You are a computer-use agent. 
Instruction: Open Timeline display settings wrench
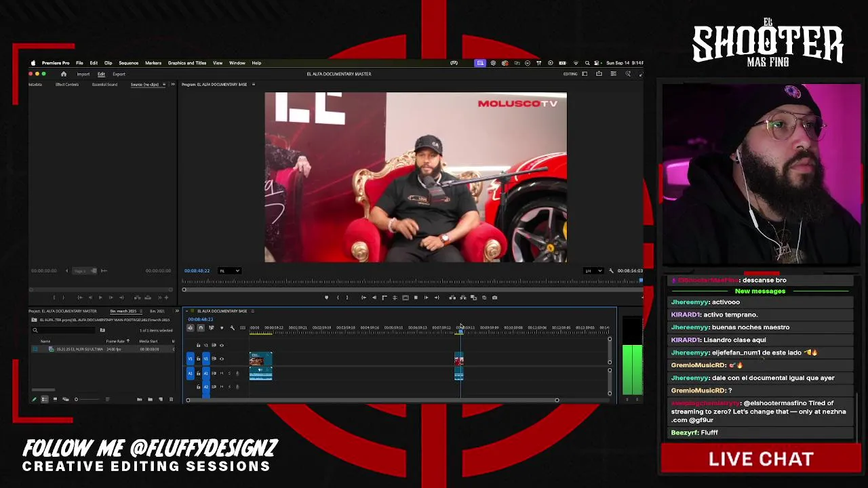232,328
